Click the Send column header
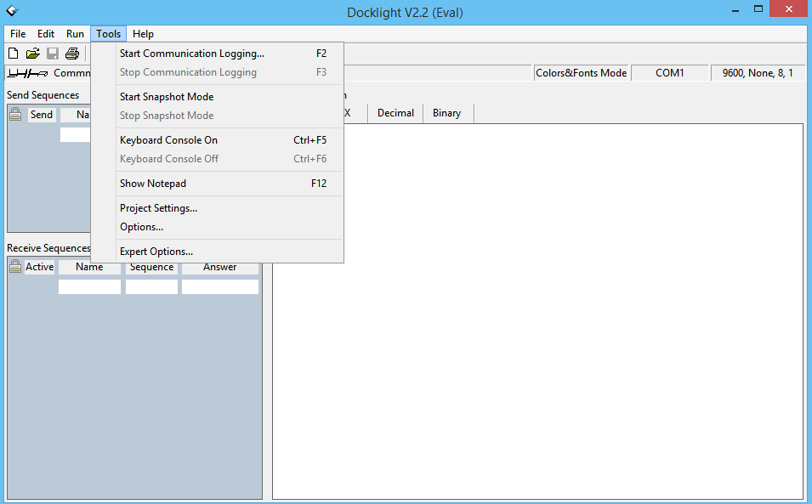Image resolution: width=812 pixels, height=504 pixels. click(x=42, y=115)
